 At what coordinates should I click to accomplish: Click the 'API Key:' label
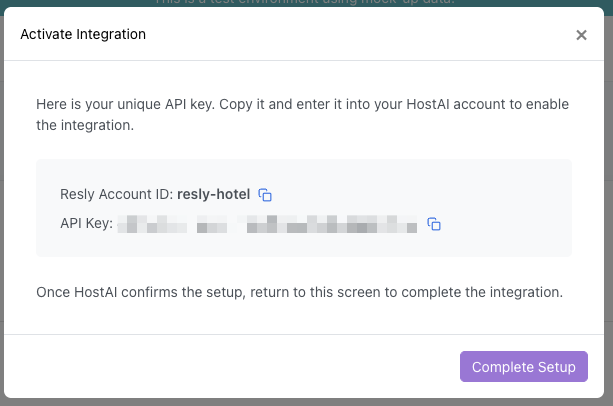tap(86, 224)
